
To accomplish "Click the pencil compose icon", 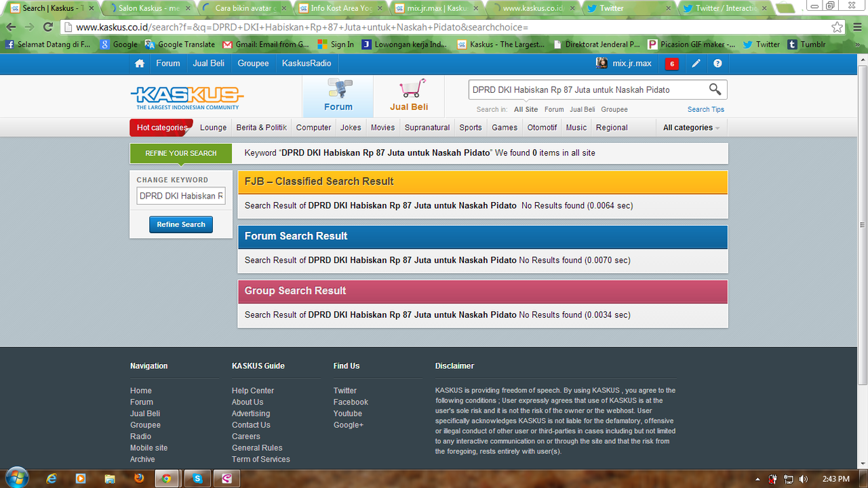I will [696, 64].
